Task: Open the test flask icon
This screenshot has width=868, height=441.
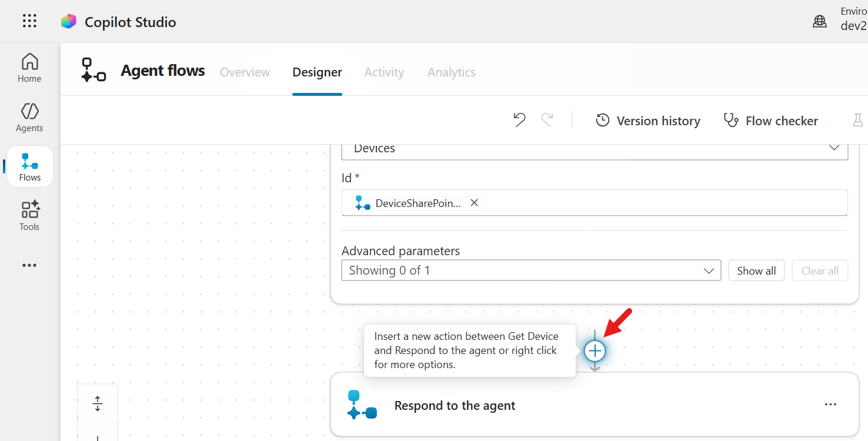Action: pyautogui.click(x=858, y=121)
